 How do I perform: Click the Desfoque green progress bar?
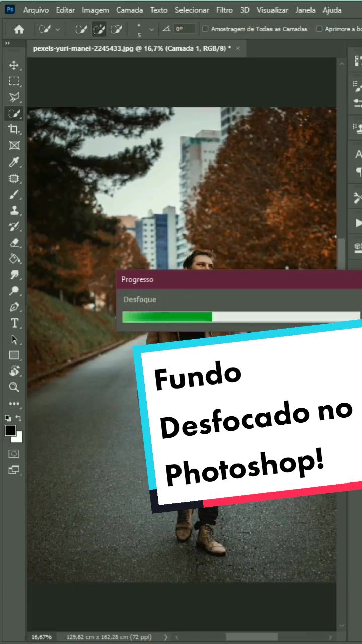(167, 317)
